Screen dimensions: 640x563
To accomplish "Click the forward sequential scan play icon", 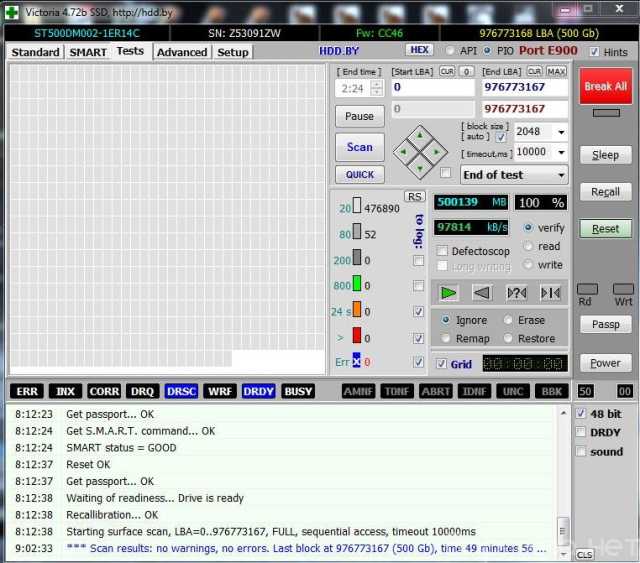I will [449, 292].
